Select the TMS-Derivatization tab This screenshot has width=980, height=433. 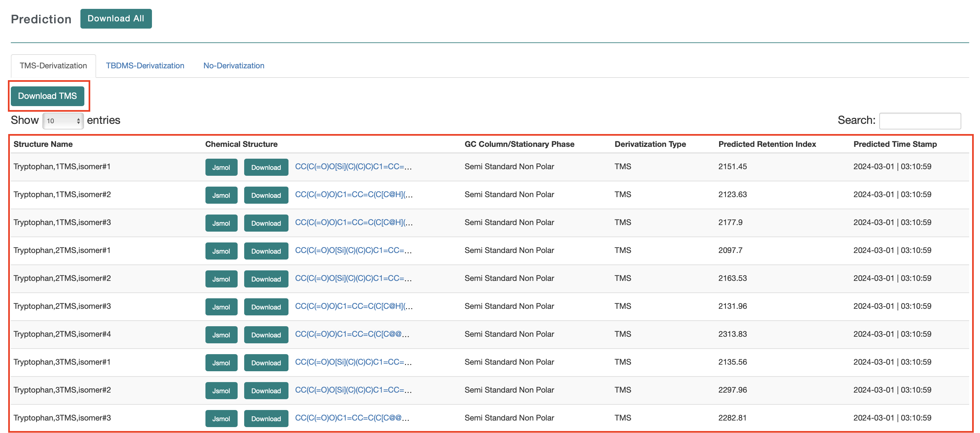coord(53,65)
